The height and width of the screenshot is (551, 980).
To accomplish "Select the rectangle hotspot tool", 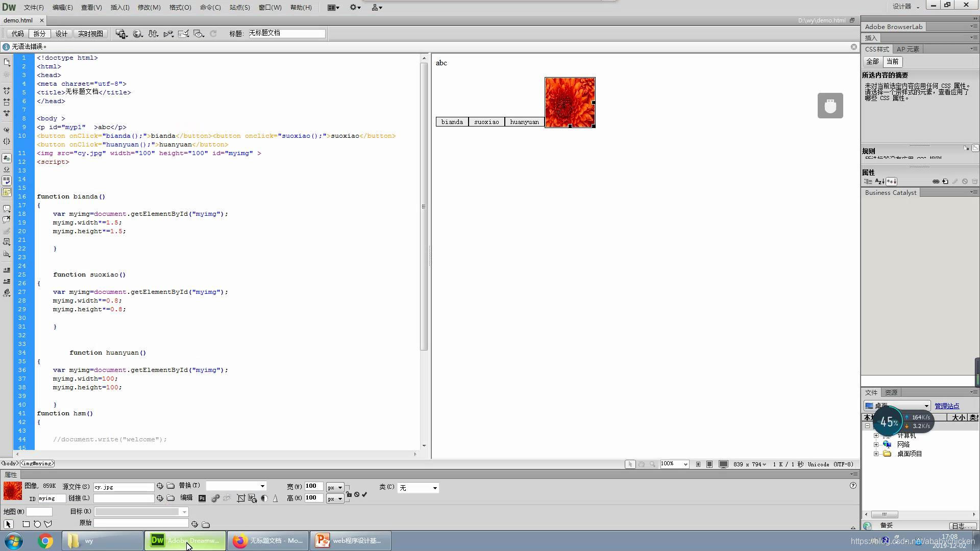I will tap(26, 524).
